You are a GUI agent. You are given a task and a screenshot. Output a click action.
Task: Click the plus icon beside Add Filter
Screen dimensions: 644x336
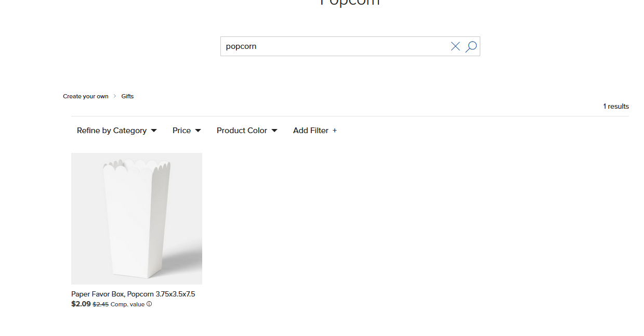pos(335,131)
